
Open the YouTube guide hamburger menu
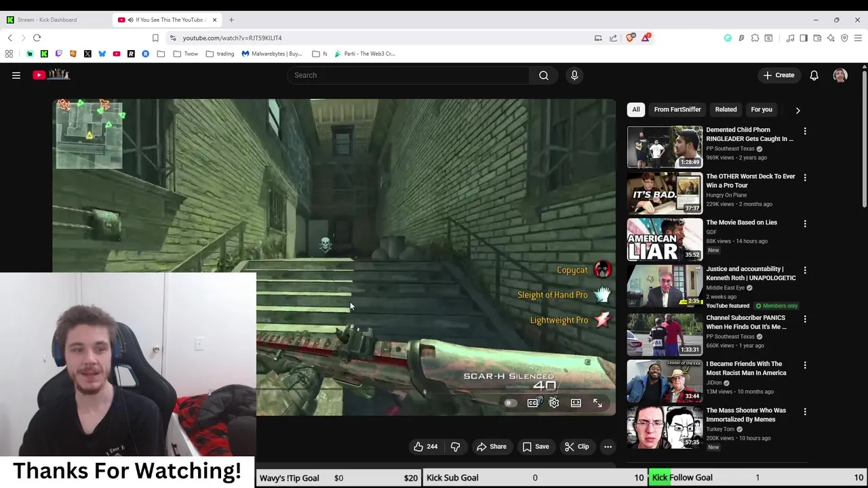16,75
